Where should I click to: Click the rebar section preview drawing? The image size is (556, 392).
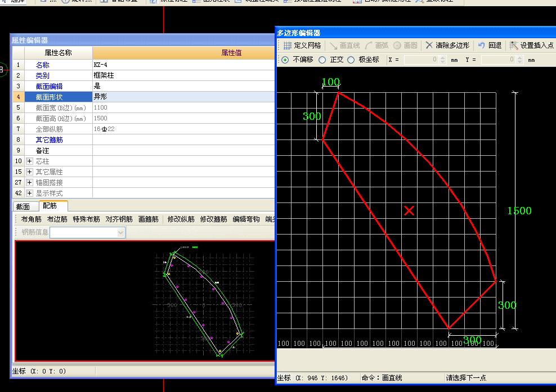click(x=145, y=301)
